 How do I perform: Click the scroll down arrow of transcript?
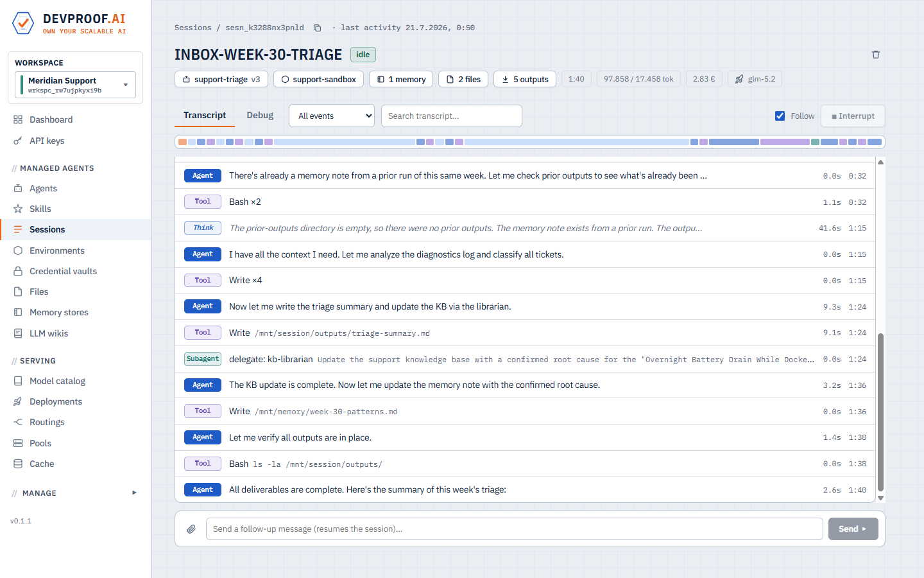[880, 498]
